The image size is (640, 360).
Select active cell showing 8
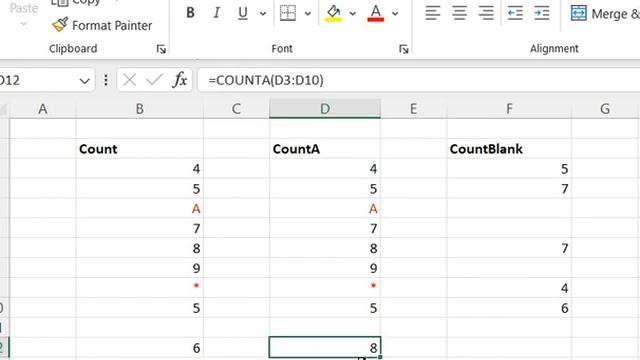click(325, 348)
